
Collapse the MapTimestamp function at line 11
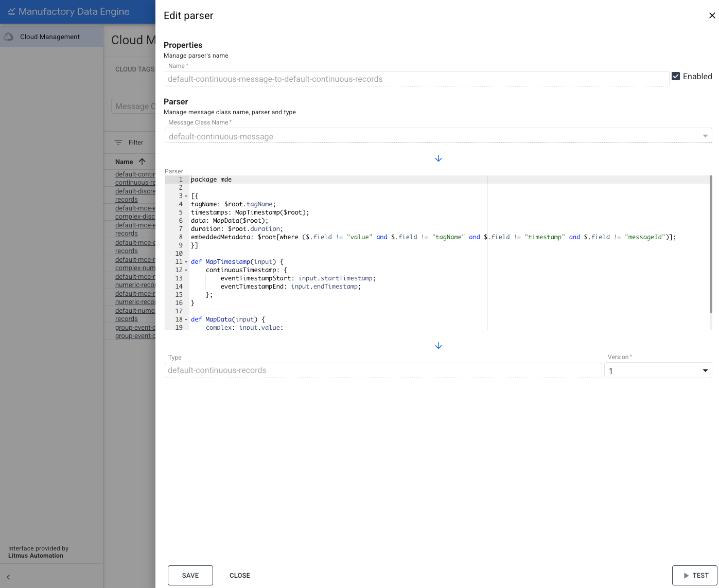tap(186, 262)
